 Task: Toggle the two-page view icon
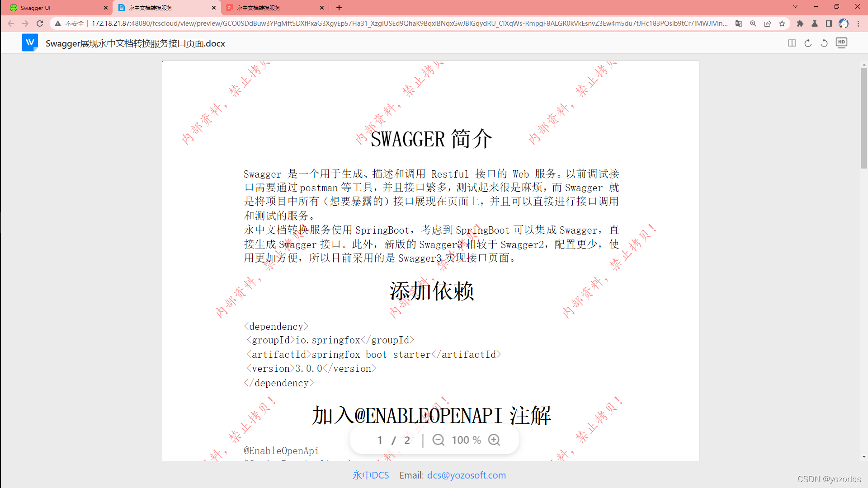coord(792,43)
